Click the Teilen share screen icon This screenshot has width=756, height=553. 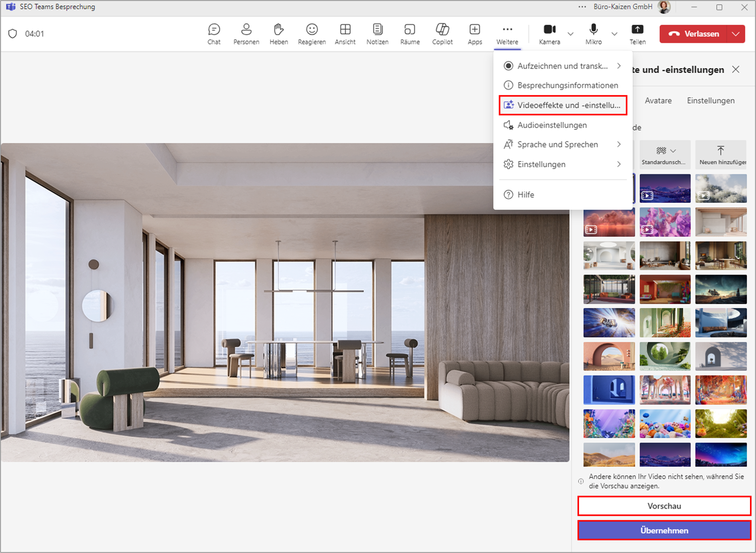637,34
